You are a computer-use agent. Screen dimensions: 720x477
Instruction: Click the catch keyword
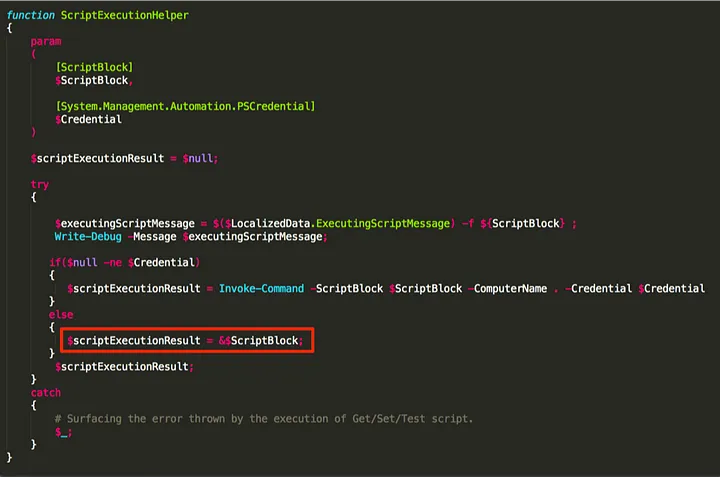[45, 392]
